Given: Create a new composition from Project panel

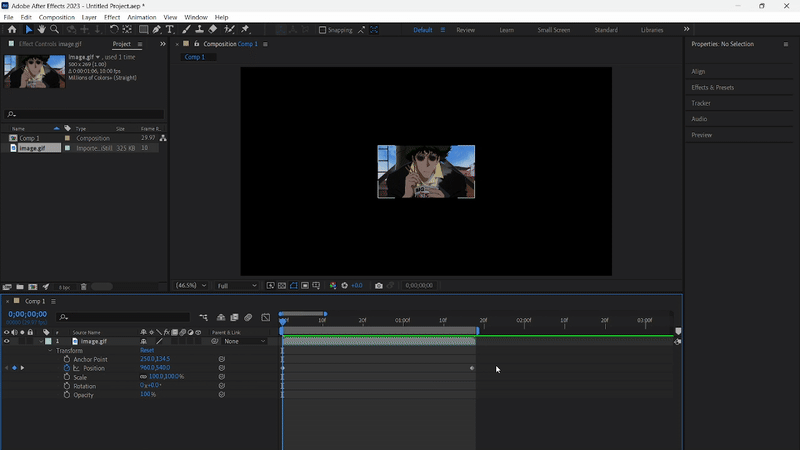Looking at the screenshot, I should point(33,287).
